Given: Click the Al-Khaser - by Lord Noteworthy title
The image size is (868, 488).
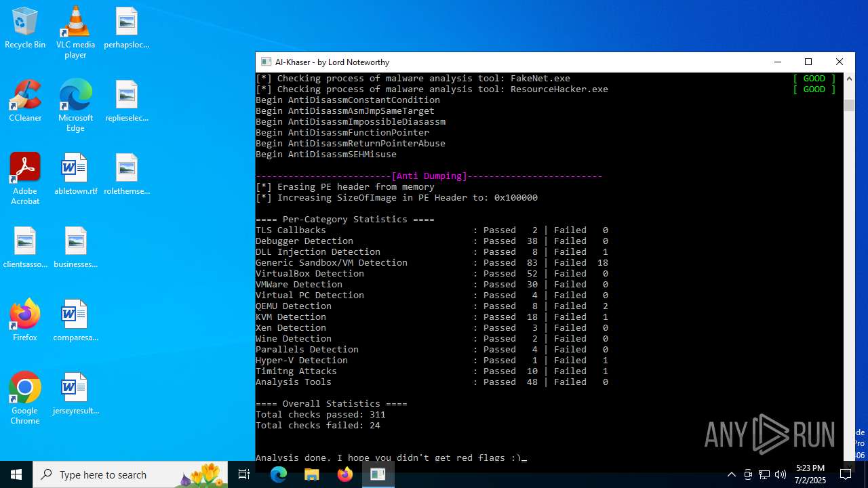Looking at the screenshot, I should [x=332, y=62].
